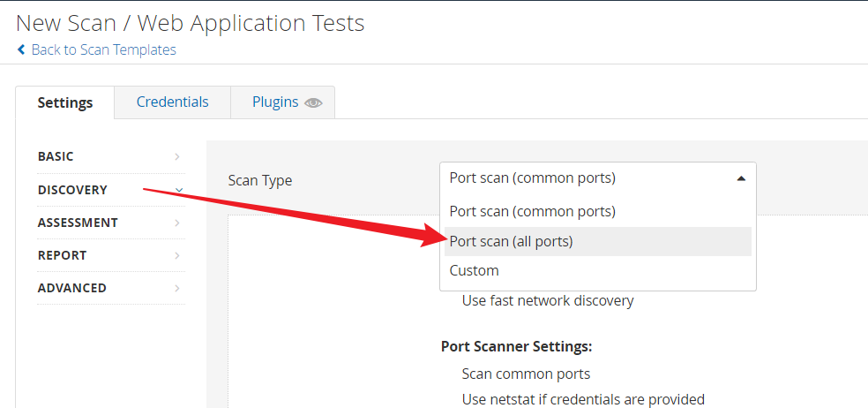Open the REPORT settings category
The width and height of the screenshot is (868, 408).
pyautogui.click(x=62, y=255)
